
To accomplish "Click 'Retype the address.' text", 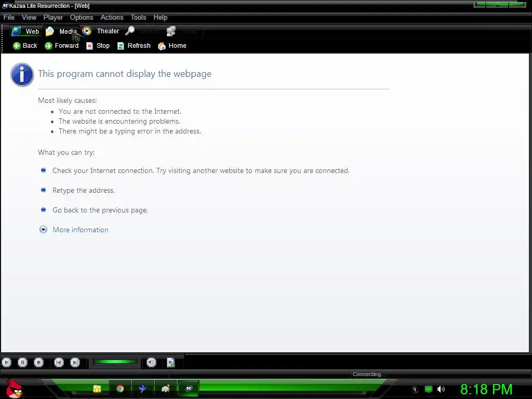I will tap(84, 190).
